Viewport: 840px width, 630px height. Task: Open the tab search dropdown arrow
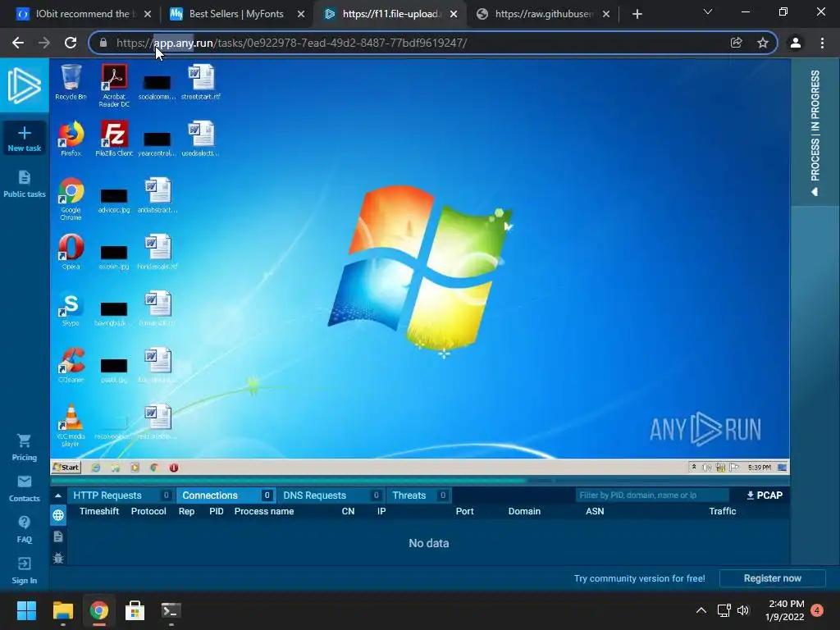[708, 11]
